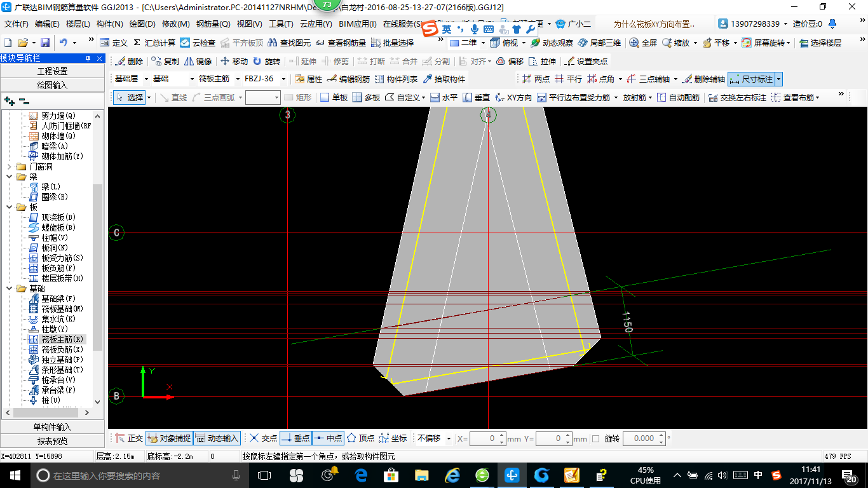868x488 pixels.
Task: Open the 基础层 floor dropdown
Action: click(146, 79)
